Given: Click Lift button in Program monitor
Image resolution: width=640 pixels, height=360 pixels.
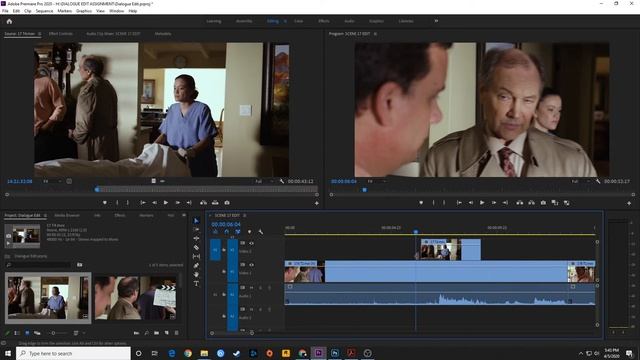Looking at the screenshot, I should [520, 202].
